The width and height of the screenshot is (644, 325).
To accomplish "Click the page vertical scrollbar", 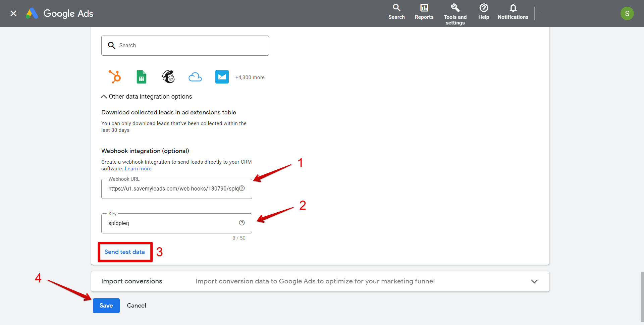I will pos(642,297).
